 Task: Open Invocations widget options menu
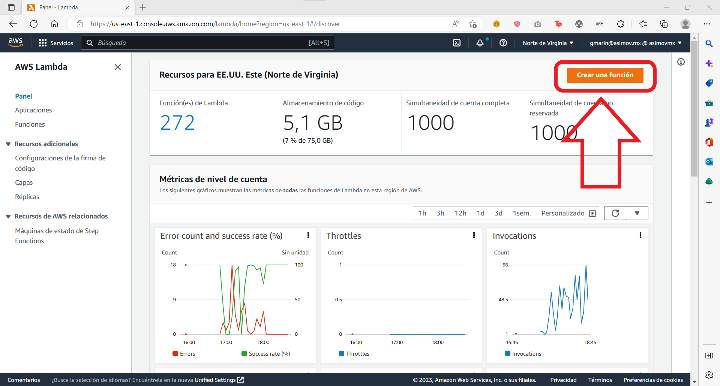coord(640,235)
